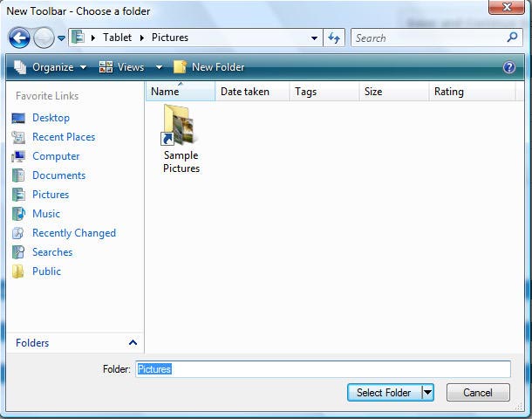Open the recent pages dropdown arrow
Viewport: 532px width, 419px height.
[x=61, y=38]
